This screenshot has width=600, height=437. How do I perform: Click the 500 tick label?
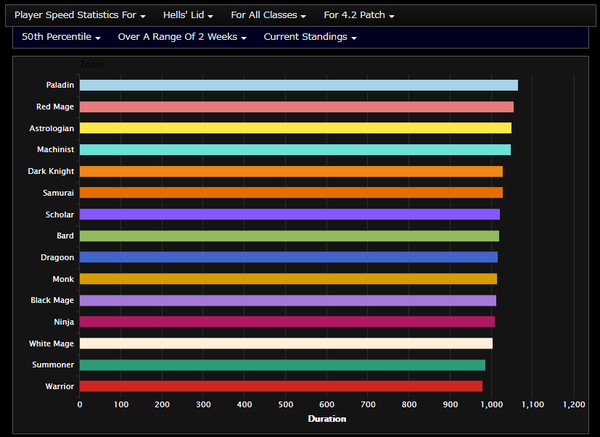(x=285, y=404)
